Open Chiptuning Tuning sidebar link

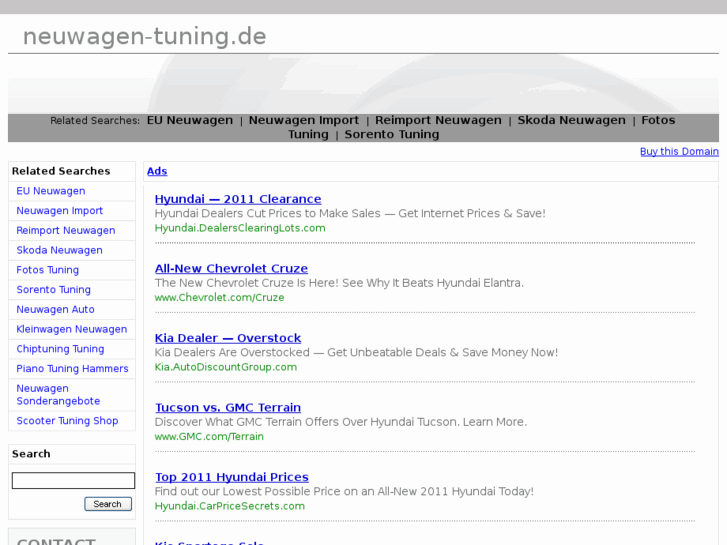pos(60,349)
